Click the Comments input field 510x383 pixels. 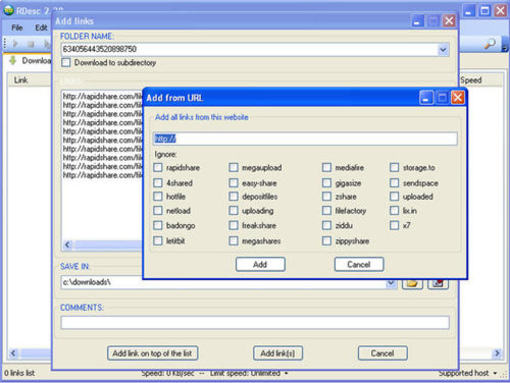point(255,322)
